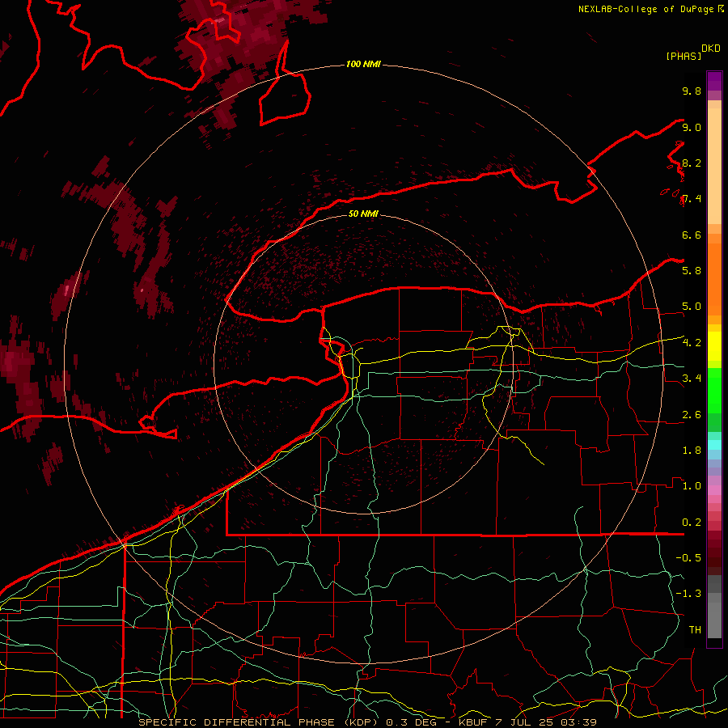Image resolution: width=728 pixels, height=728 pixels.
Task: Click the 3.4 value on the color scale
Action: click(x=692, y=379)
